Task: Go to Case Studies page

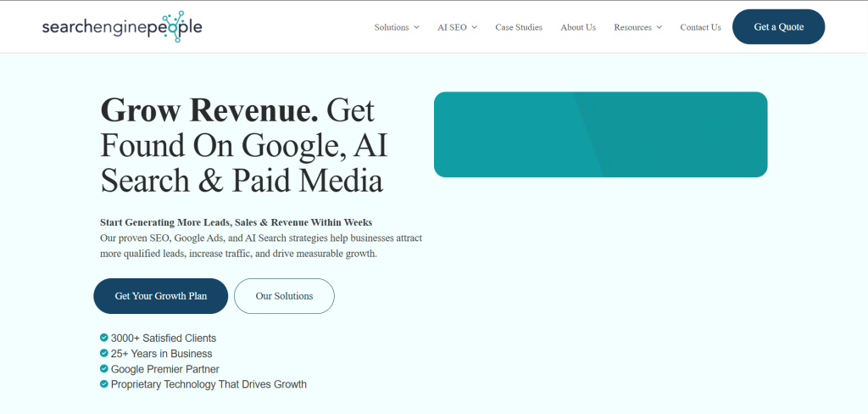Action: 519,27
